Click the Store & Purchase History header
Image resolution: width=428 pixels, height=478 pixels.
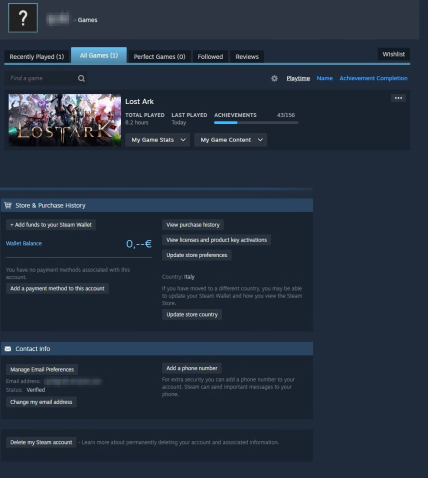click(x=157, y=205)
